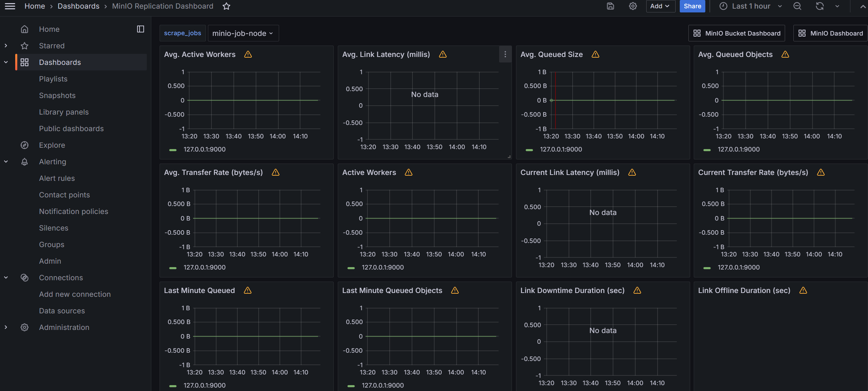This screenshot has height=391, width=868.
Task: Toggle 127.0.0.1:9000 series in Avg. Queued Size
Action: [x=561, y=149]
